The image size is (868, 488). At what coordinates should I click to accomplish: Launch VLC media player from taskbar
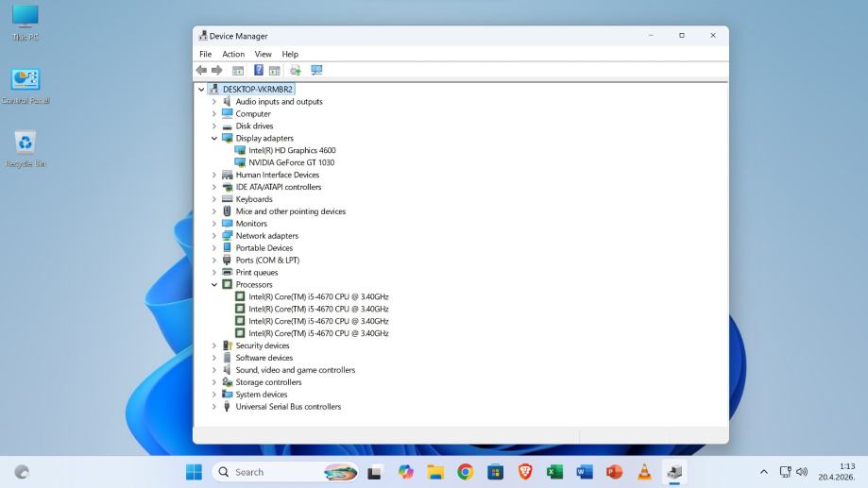pos(644,472)
